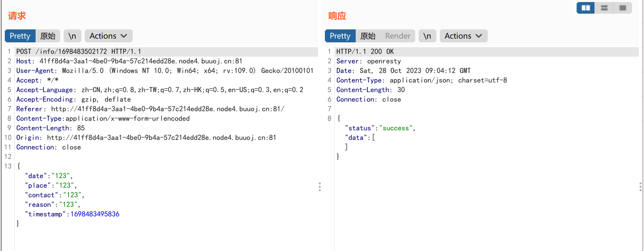Select Pretty tab in response panel
Viewport: 644px width, 251px height.
(x=340, y=36)
